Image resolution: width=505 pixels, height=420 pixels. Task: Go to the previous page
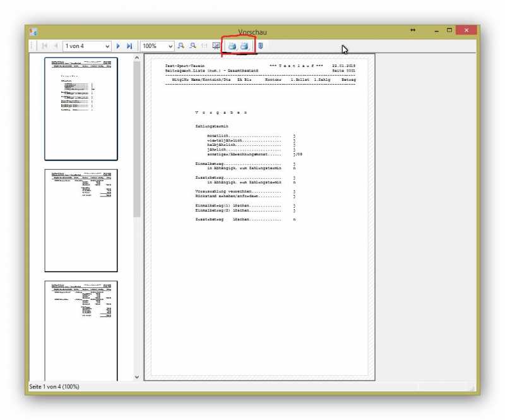[56, 46]
